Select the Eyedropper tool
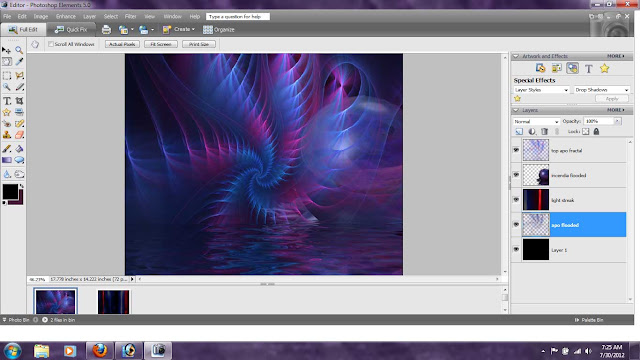 (x=19, y=62)
